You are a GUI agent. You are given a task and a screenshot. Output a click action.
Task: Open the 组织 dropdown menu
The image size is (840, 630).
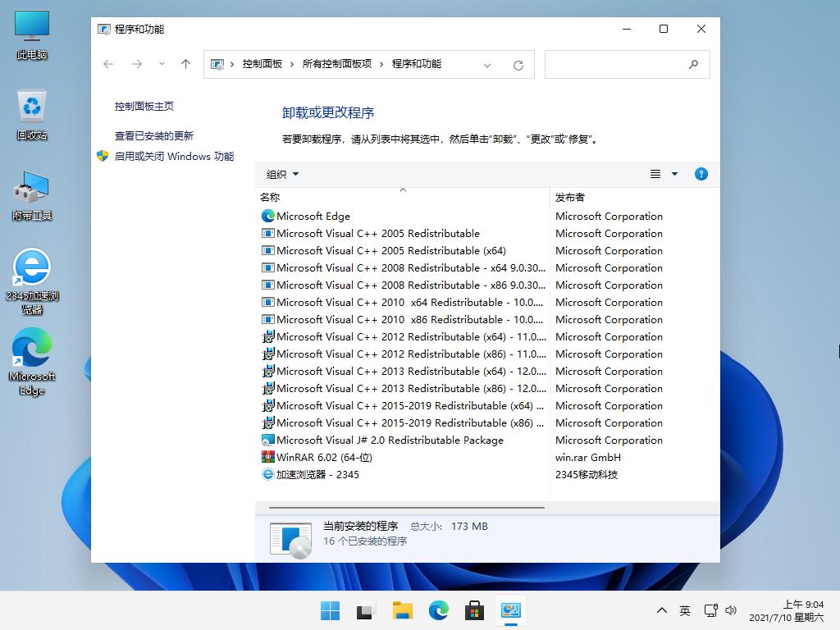pos(282,174)
